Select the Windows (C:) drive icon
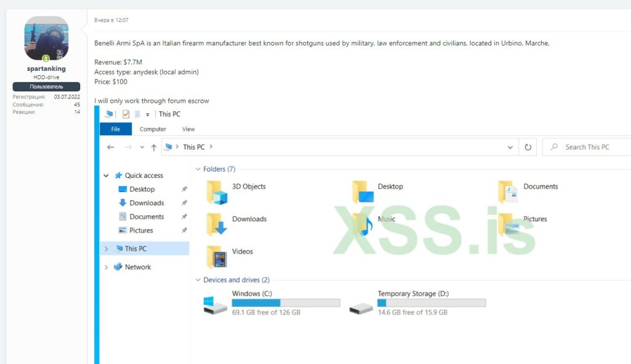631x364 pixels. (216, 304)
